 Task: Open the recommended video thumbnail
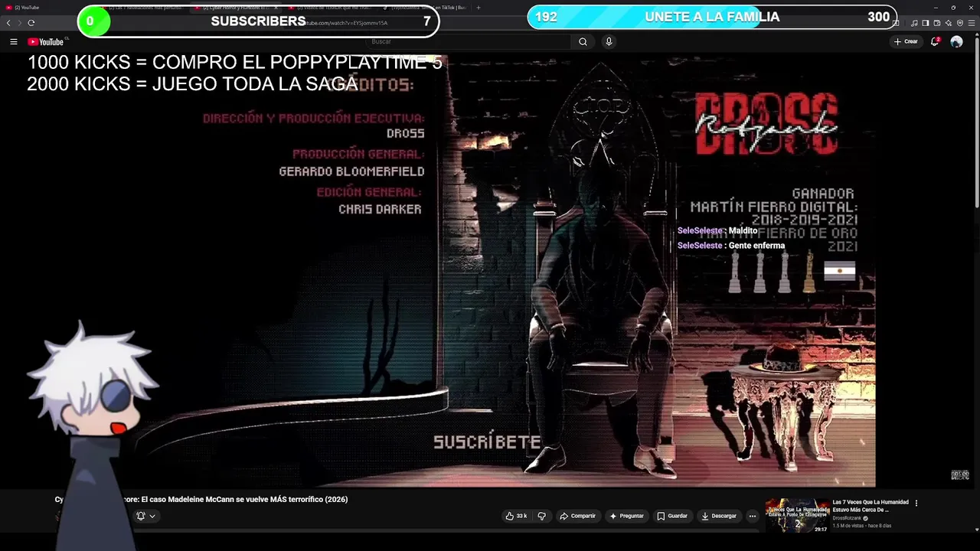(x=797, y=516)
